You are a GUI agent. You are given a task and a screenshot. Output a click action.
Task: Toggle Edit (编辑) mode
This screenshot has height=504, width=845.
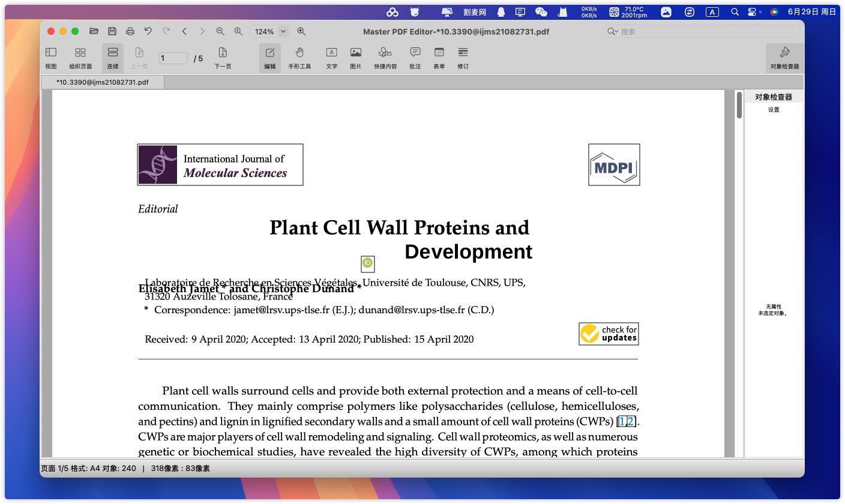270,57
